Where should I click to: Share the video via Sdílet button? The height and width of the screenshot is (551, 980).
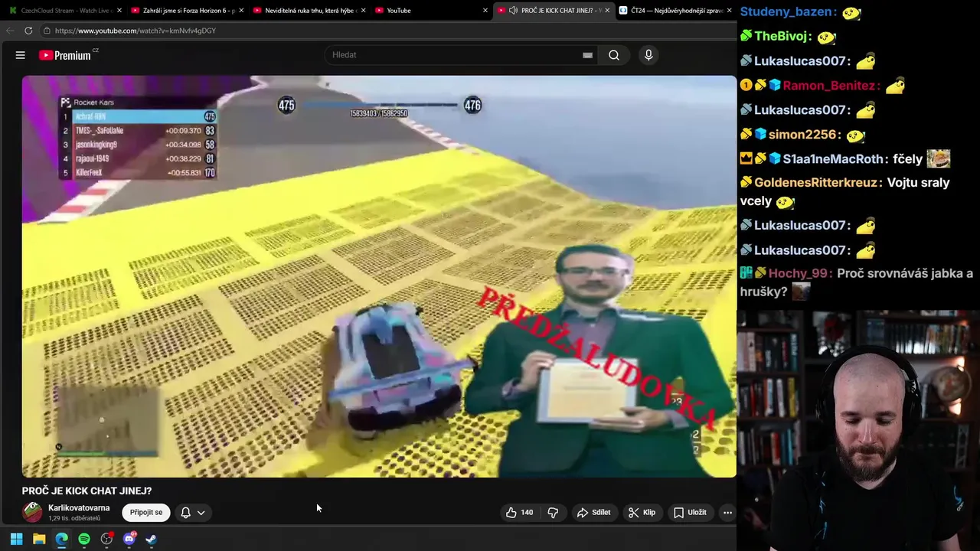594,513
